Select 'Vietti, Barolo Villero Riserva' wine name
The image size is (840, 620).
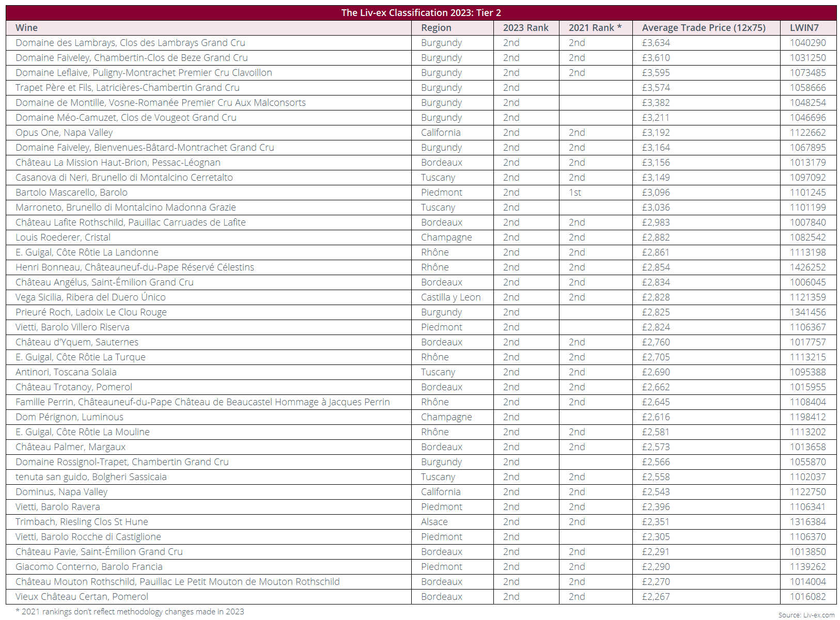click(x=72, y=327)
